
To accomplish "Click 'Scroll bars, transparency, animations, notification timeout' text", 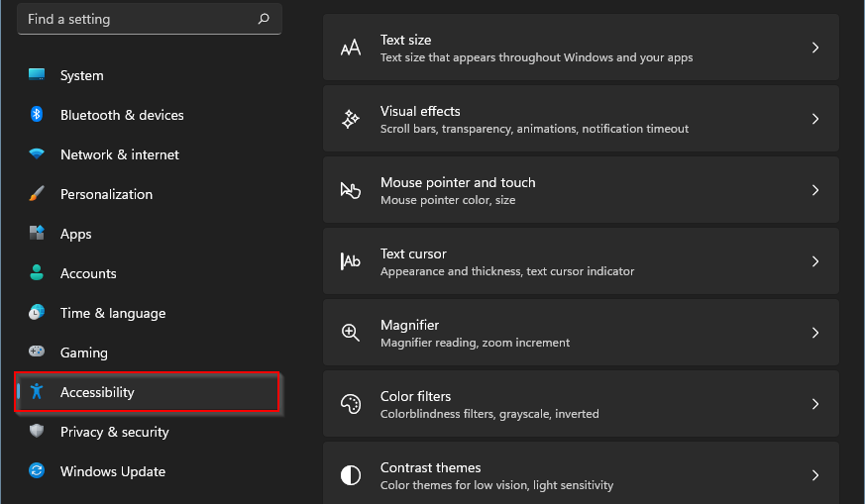I will pyautogui.click(x=534, y=129).
